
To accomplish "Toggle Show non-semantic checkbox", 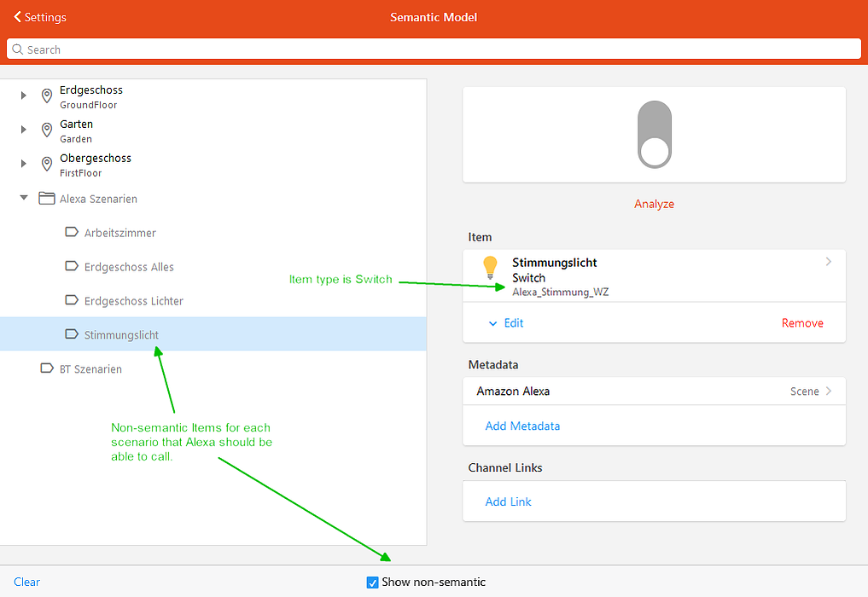I will point(373,582).
